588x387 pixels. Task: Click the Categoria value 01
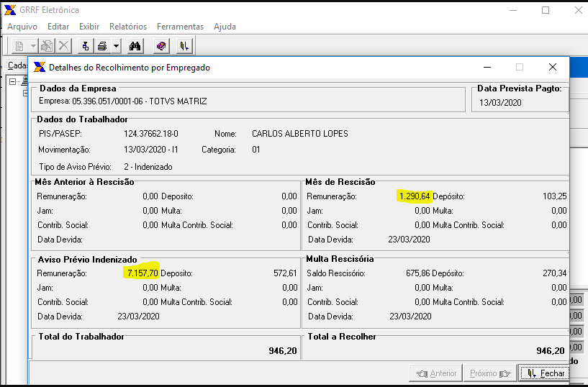[x=256, y=150]
